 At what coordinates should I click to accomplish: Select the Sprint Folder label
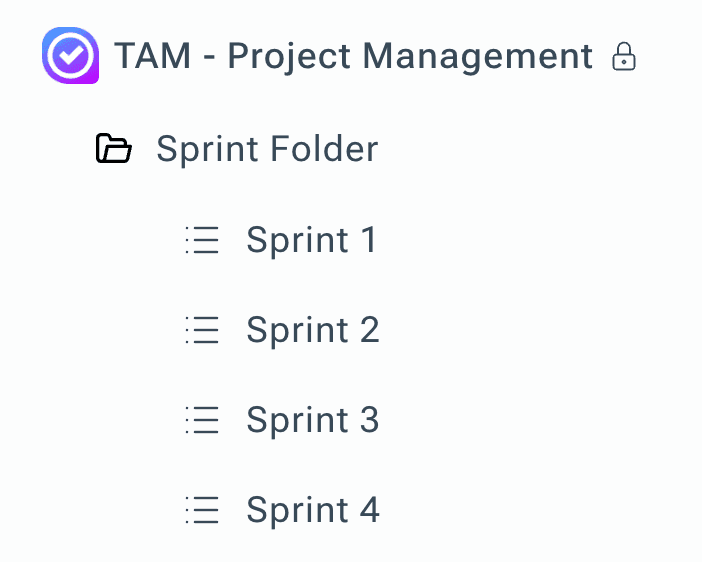click(267, 149)
